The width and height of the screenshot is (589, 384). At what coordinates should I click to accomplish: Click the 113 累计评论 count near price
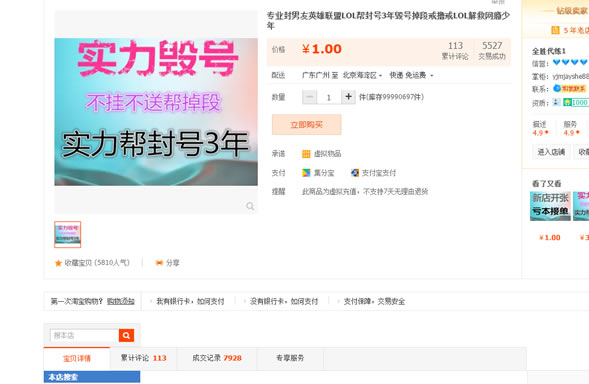pyautogui.click(x=455, y=51)
